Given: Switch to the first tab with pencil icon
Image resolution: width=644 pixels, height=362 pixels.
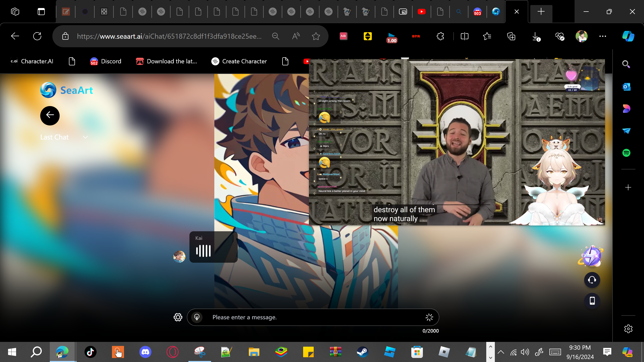Looking at the screenshot, I should (x=66, y=12).
